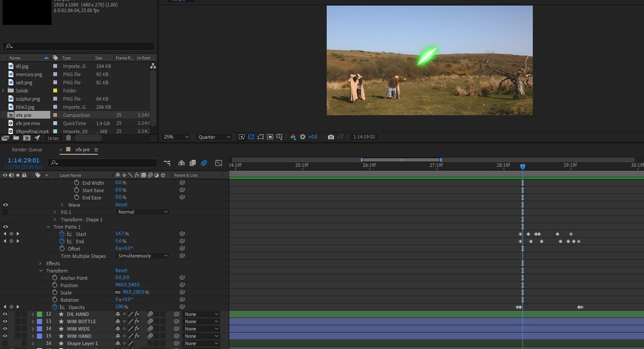The image size is (644, 349).
Task: Toggle hide shy layers switch in timeline
Action: pyautogui.click(x=181, y=163)
